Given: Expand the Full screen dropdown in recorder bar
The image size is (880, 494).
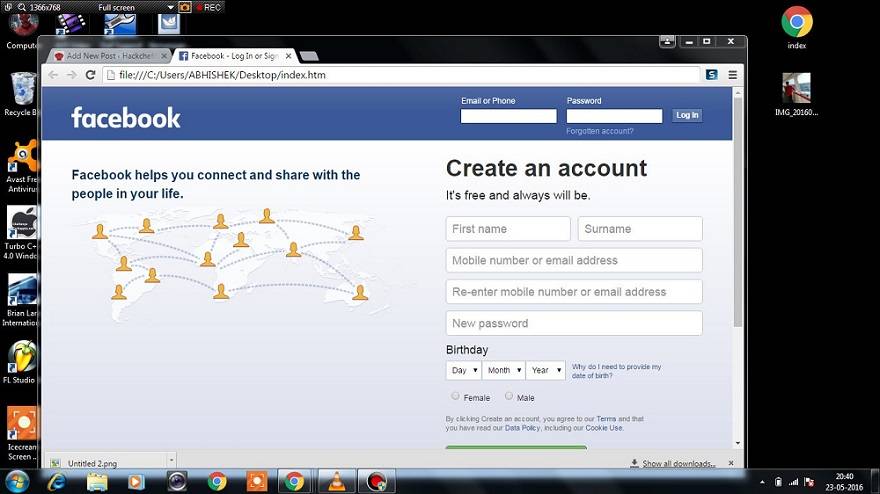Looking at the screenshot, I should pos(171,7).
